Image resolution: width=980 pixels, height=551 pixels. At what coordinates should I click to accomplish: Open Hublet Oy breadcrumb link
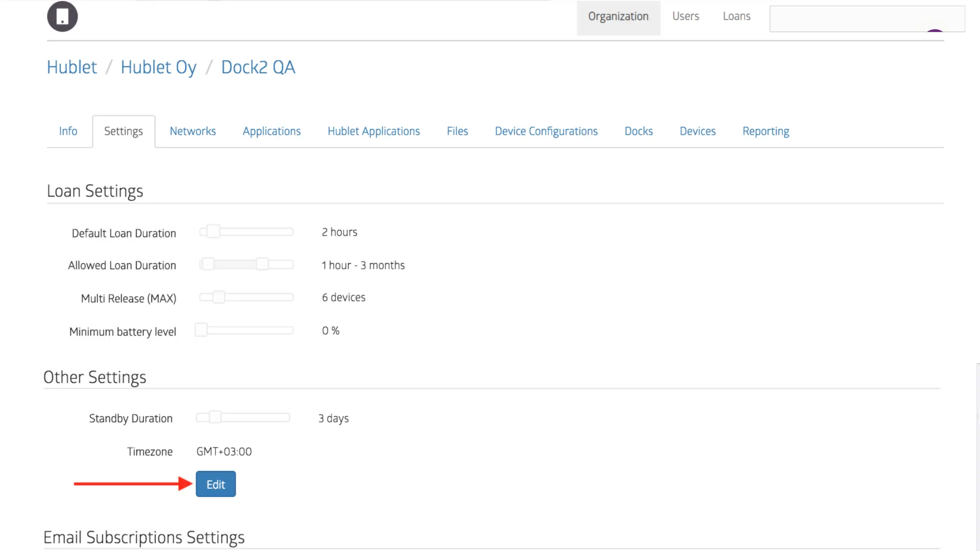[158, 67]
